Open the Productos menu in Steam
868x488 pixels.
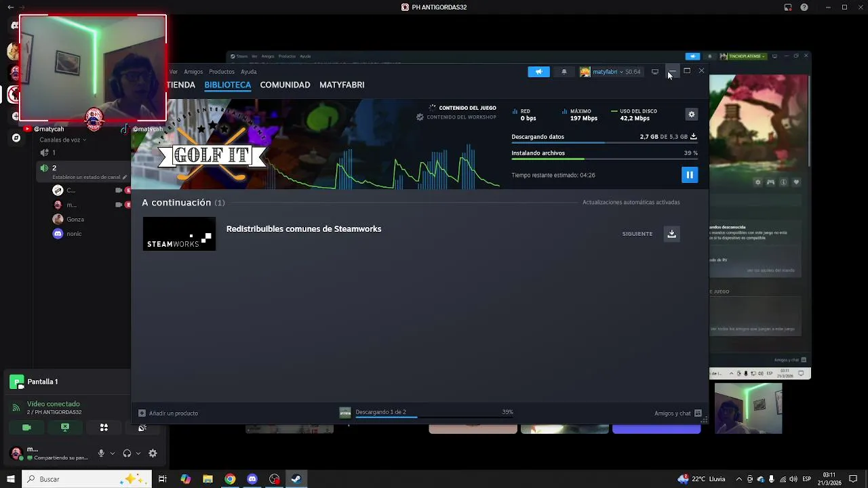222,72
